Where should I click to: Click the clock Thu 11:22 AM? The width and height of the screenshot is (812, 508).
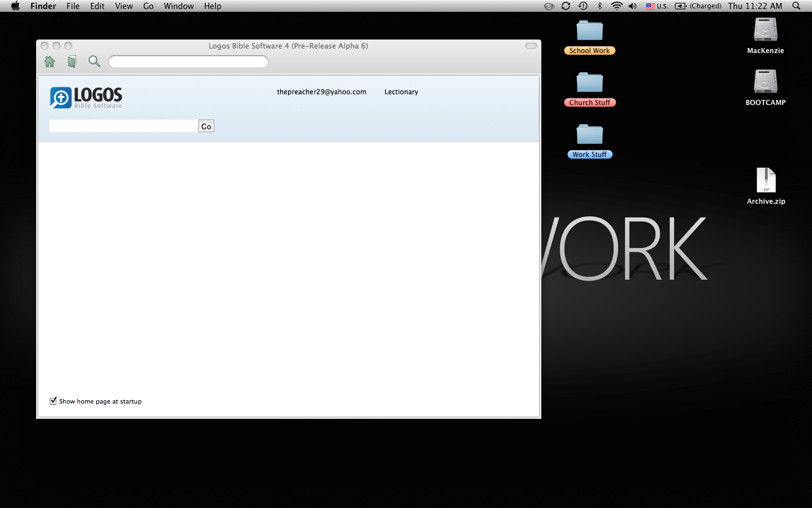click(755, 6)
